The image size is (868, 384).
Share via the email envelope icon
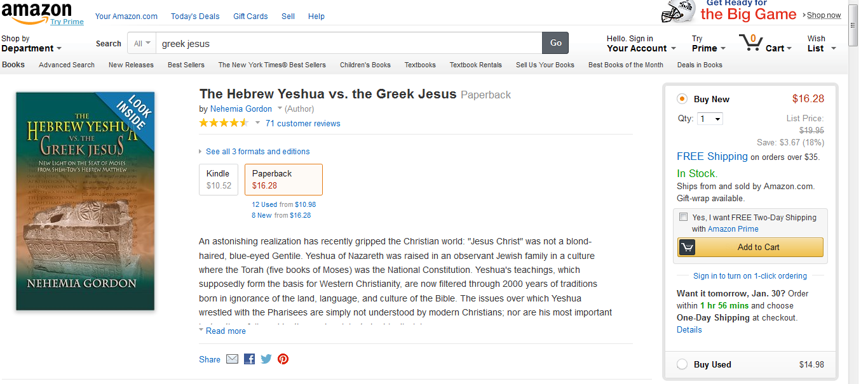[x=232, y=359]
